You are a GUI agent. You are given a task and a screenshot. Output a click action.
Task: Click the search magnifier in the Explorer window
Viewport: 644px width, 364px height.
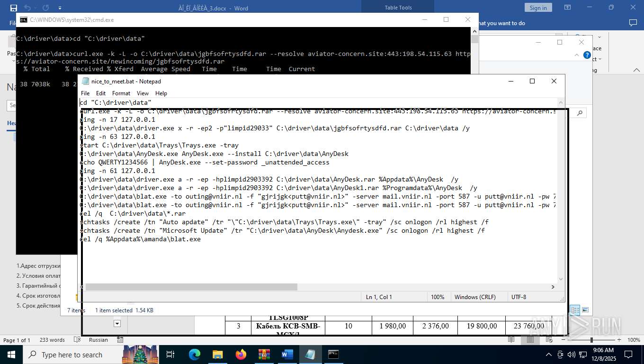[580, 113]
